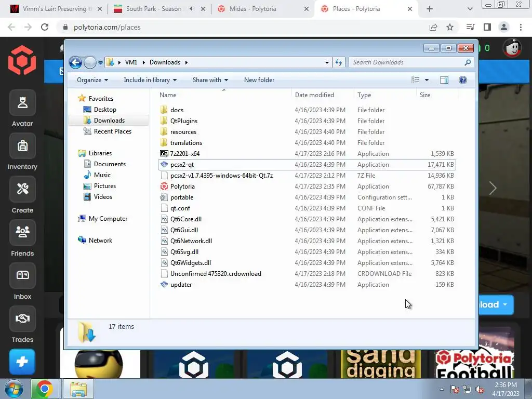Open the Include in library menu
Image resolution: width=532 pixels, height=399 pixels.
click(150, 80)
